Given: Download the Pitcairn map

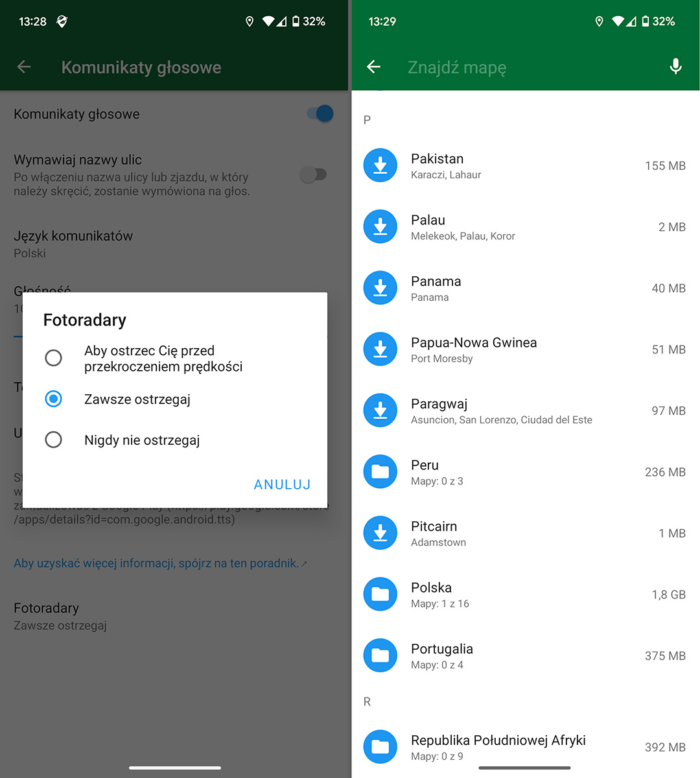Looking at the screenshot, I should pos(380,534).
